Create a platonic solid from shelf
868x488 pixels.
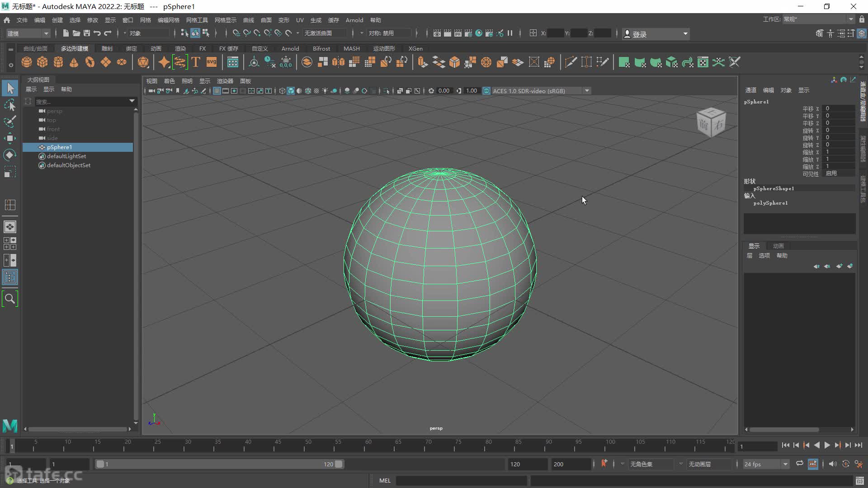(143, 62)
